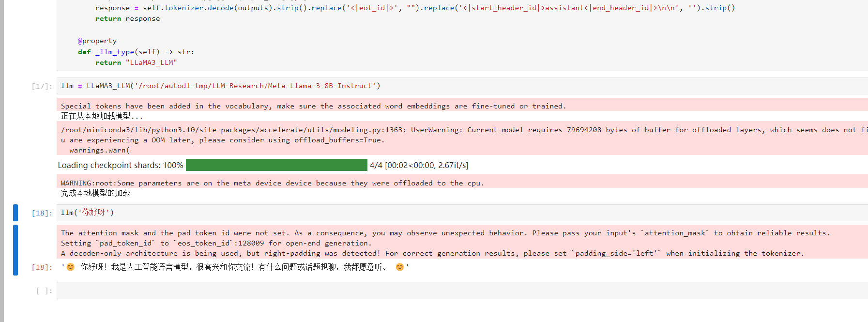Collapse cell 18 output using blue bar
Viewport: 868px width, 322px height.
[15, 250]
